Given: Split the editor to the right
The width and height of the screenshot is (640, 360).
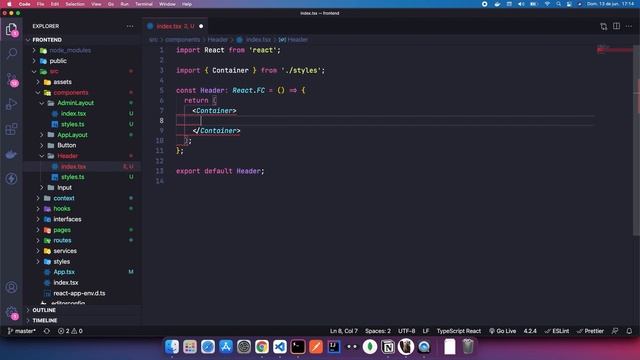Looking at the screenshot, I should [616, 26].
